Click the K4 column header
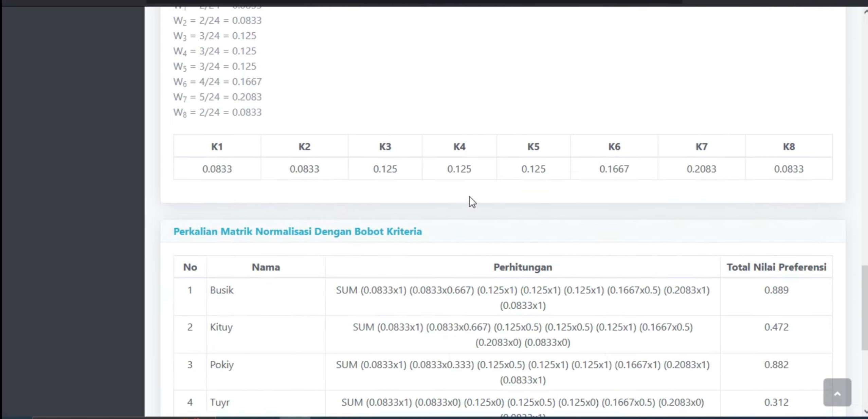 459,146
